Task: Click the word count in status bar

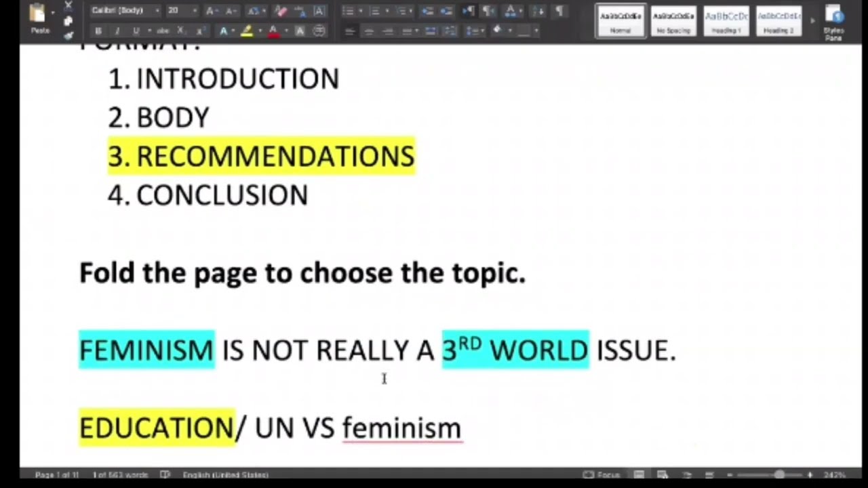Action: pyautogui.click(x=120, y=475)
